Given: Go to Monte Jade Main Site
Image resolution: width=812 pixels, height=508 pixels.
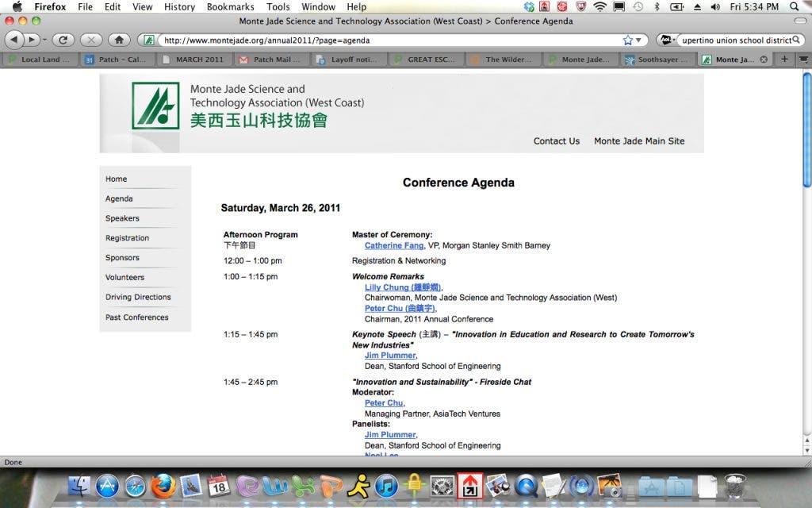Looking at the screenshot, I should (639, 141).
